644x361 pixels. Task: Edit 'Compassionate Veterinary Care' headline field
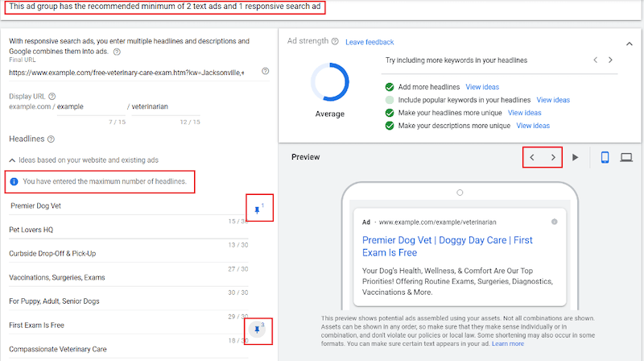pos(129,349)
